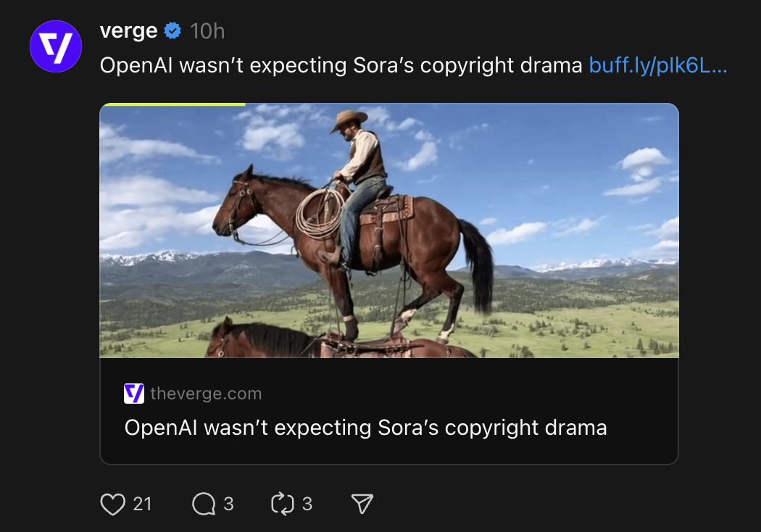Click the blue verified badge
This screenshot has width=761, height=532.
tap(172, 31)
